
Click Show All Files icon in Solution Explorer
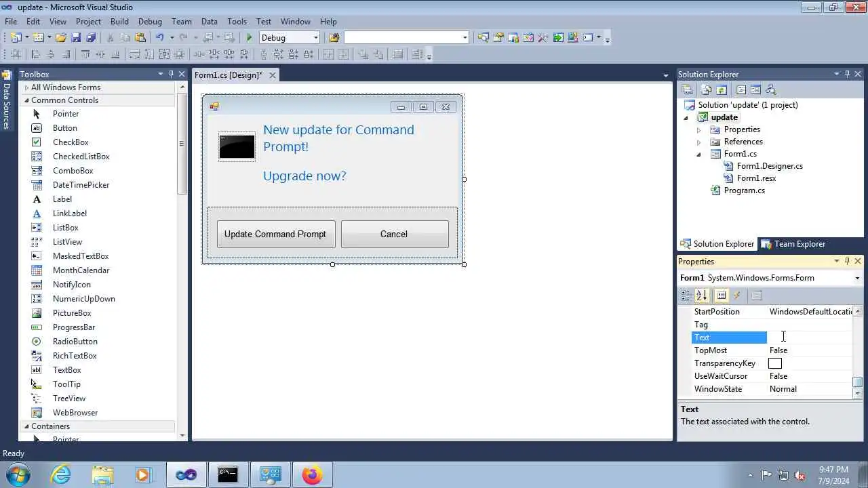(x=707, y=89)
